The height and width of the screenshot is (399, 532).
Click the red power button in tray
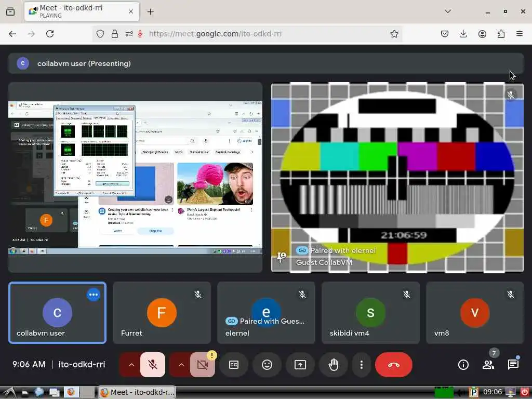coord(525,392)
